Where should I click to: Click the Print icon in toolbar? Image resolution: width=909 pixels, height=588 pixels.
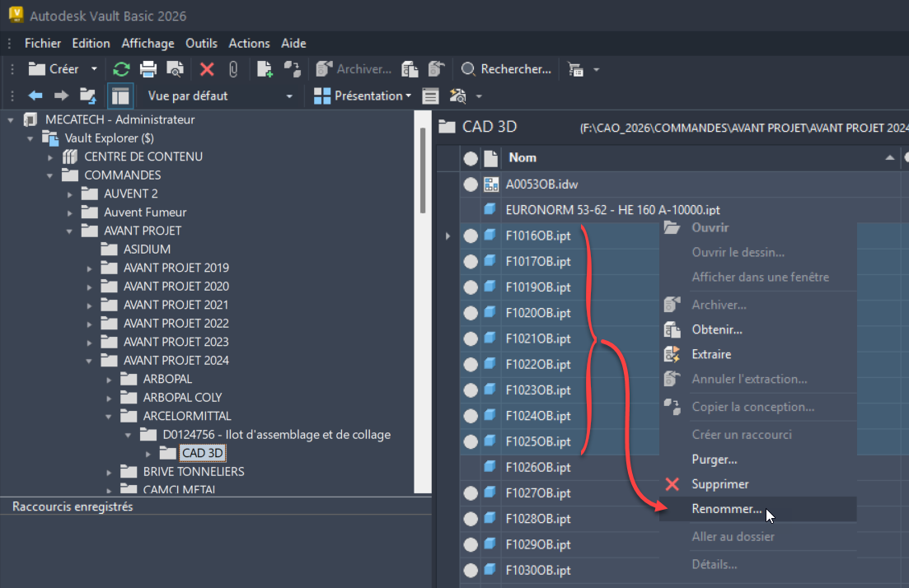click(148, 69)
